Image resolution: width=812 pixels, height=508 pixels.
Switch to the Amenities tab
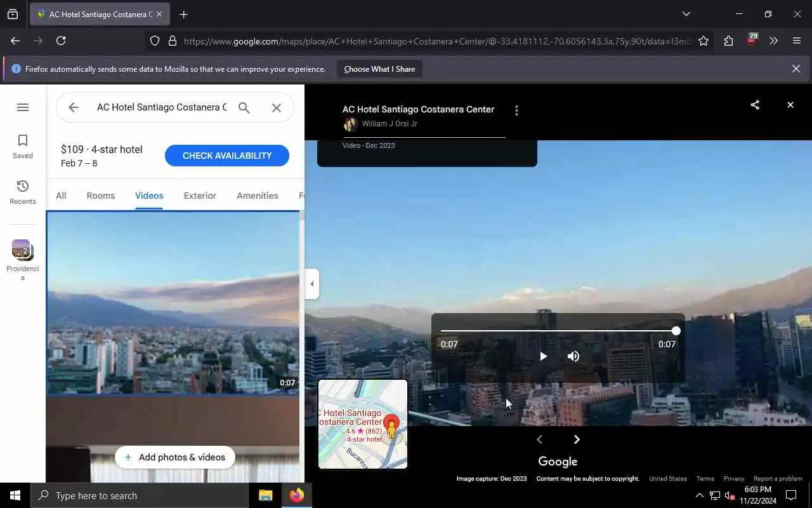pyautogui.click(x=258, y=196)
